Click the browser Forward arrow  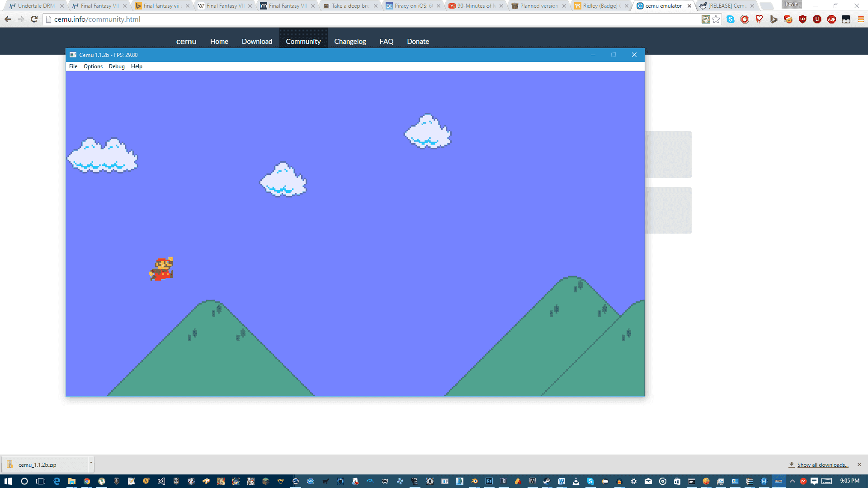coord(21,19)
